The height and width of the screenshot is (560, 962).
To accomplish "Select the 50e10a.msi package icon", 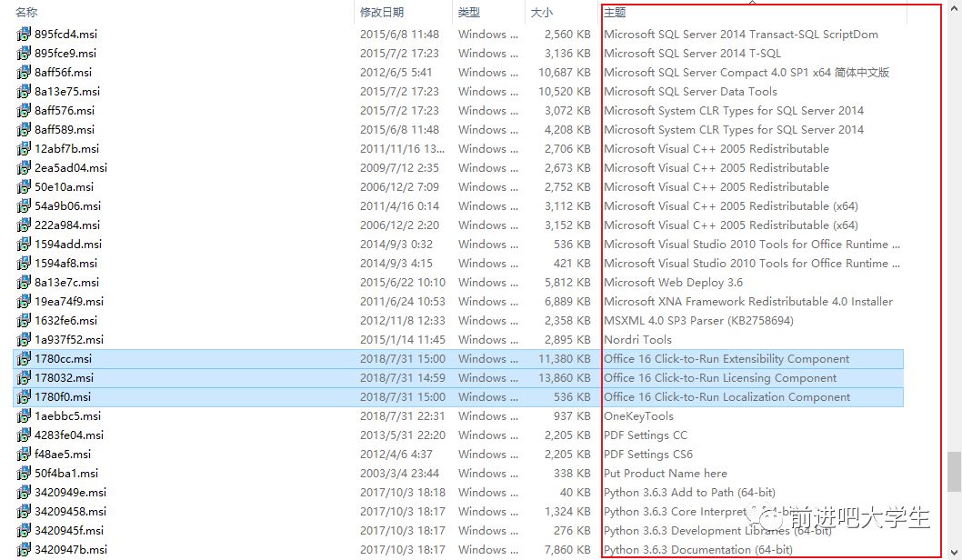I will click(24, 185).
